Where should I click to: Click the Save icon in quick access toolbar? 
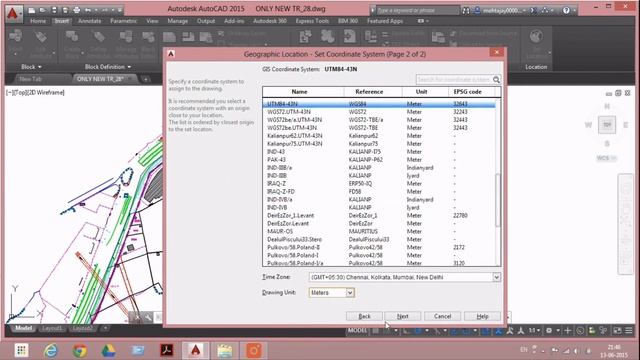tap(53, 10)
